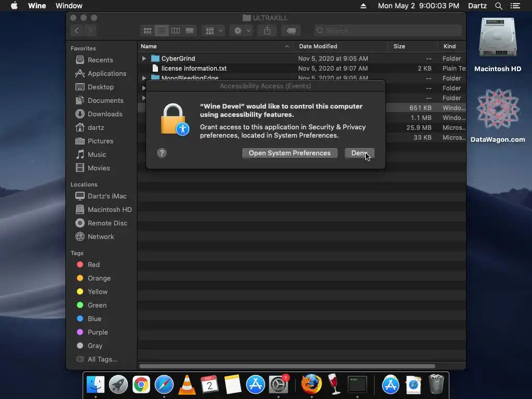Sort by Date Modified column

pos(340,46)
